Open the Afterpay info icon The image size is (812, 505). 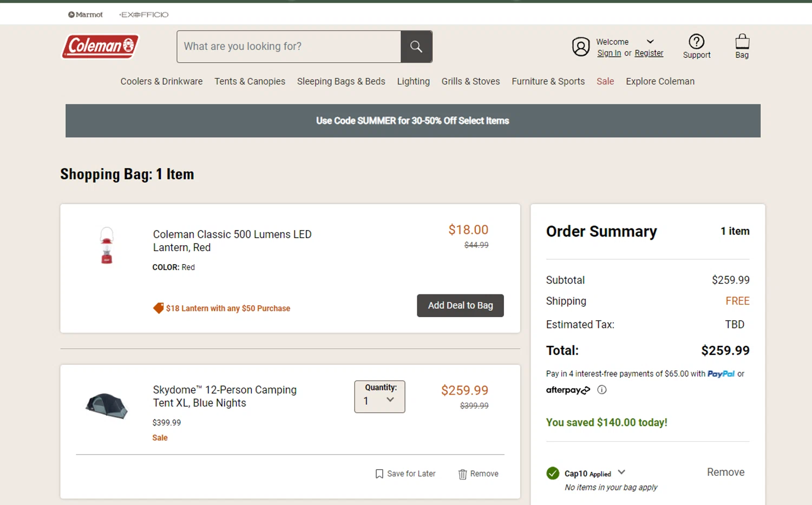[602, 390]
